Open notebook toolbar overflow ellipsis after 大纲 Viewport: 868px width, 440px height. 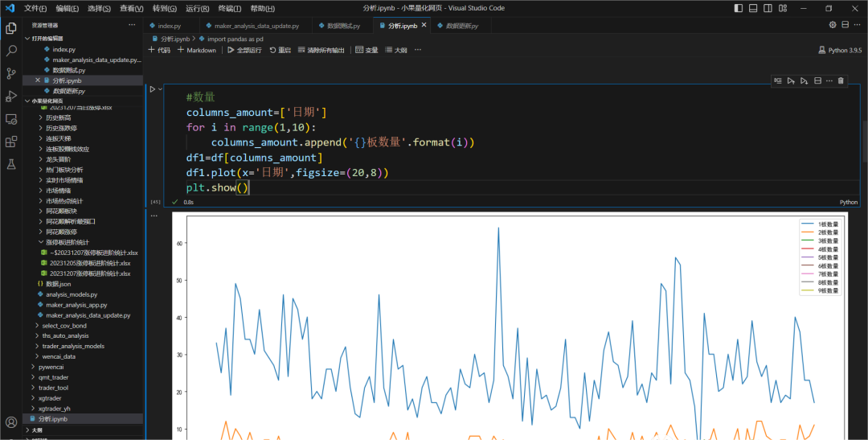coord(418,50)
